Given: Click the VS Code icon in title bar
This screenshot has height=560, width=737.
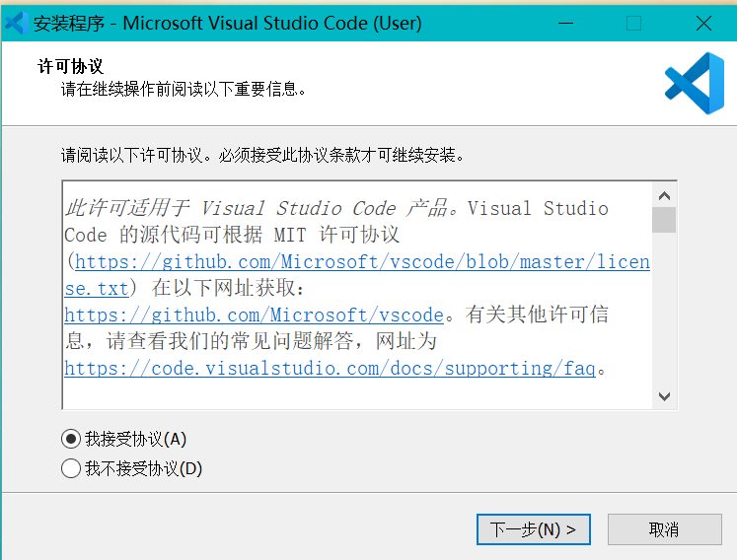Looking at the screenshot, I should point(16,23).
